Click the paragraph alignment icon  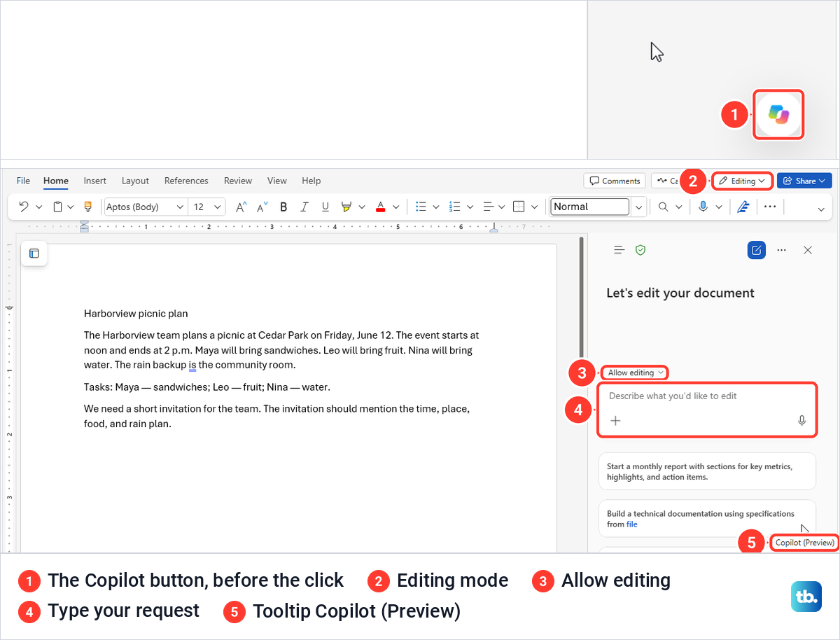pyautogui.click(x=489, y=207)
